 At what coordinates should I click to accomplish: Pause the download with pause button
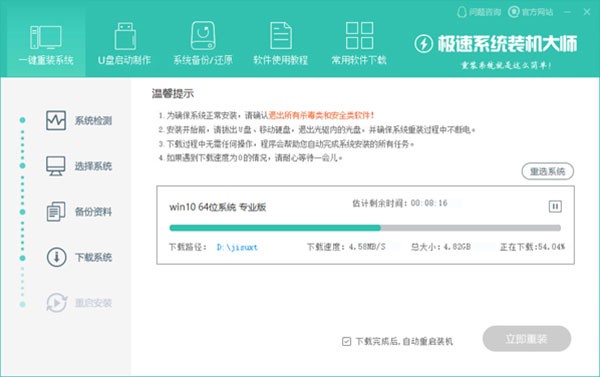pos(555,207)
